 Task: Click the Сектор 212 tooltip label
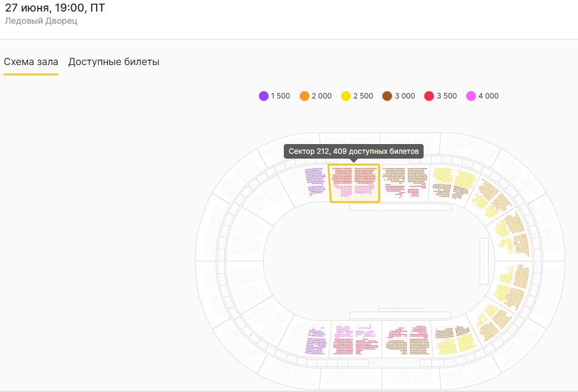click(354, 151)
